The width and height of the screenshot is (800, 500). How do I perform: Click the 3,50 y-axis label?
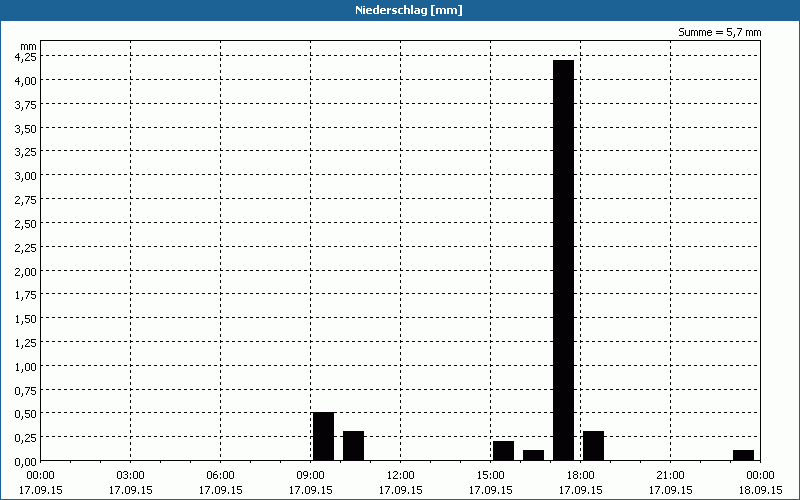pyautogui.click(x=26, y=129)
